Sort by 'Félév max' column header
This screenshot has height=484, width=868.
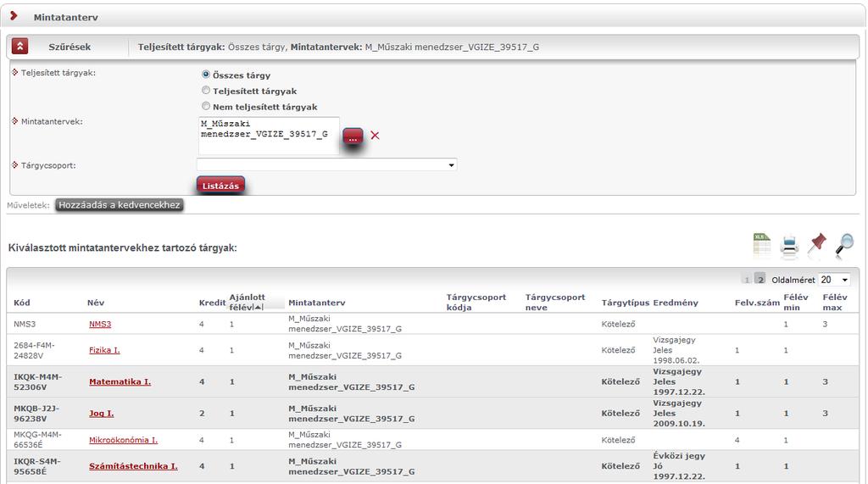point(835,303)
